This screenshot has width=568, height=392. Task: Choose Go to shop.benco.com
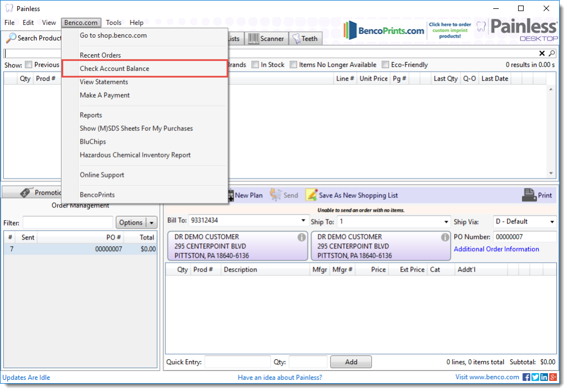[x=145, y=35]
